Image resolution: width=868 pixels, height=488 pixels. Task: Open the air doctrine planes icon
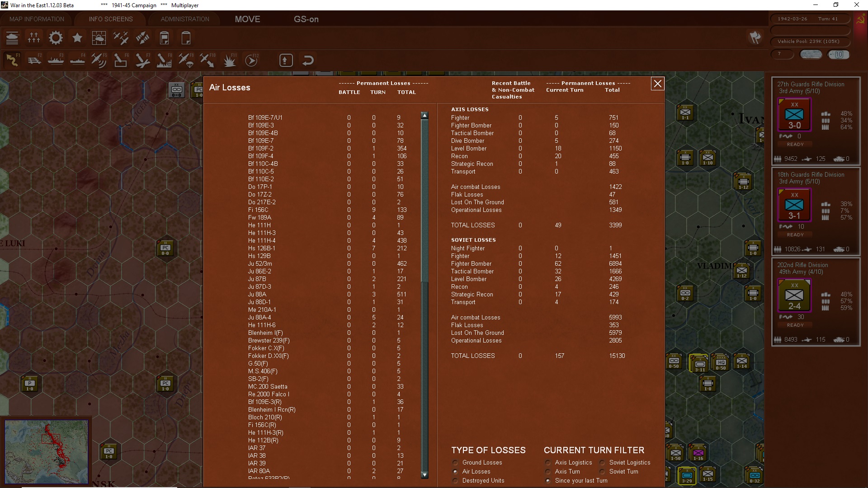(x=121, y=38)
